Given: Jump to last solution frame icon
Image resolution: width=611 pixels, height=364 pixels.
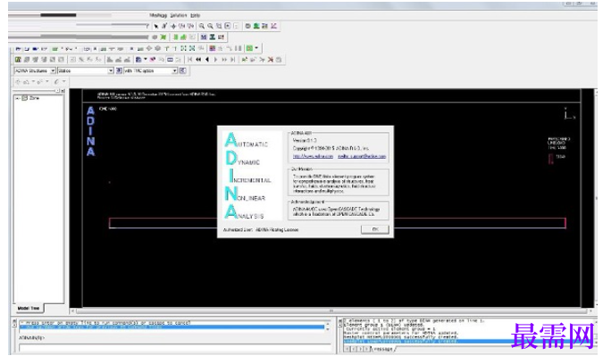Looking at the screenshot, I should pos(232,60).
